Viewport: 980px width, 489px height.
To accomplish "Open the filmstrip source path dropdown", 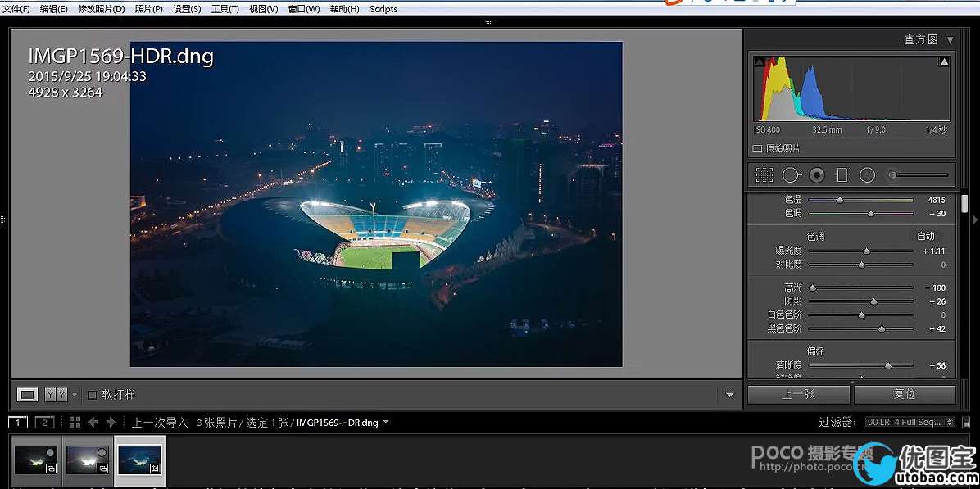I will [386, 422].
